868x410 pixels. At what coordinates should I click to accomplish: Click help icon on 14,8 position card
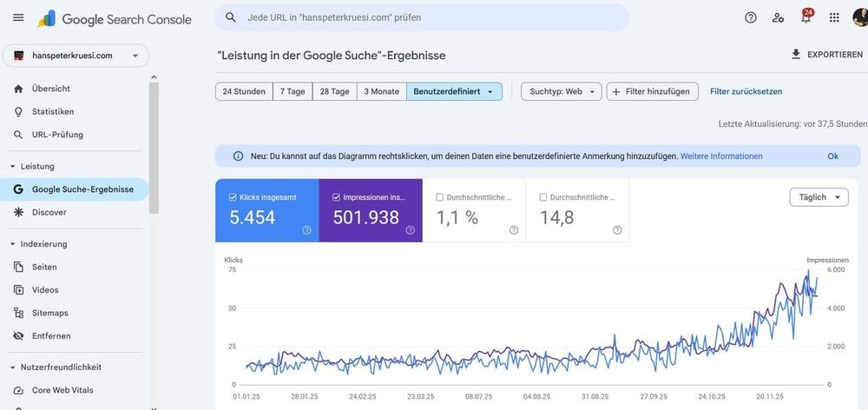pos(617,230)
